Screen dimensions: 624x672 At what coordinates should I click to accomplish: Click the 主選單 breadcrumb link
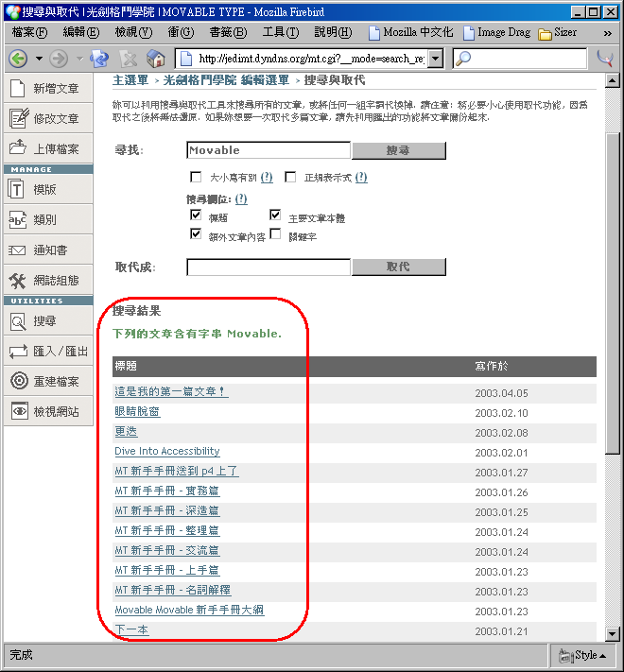(x=130, y=80)
